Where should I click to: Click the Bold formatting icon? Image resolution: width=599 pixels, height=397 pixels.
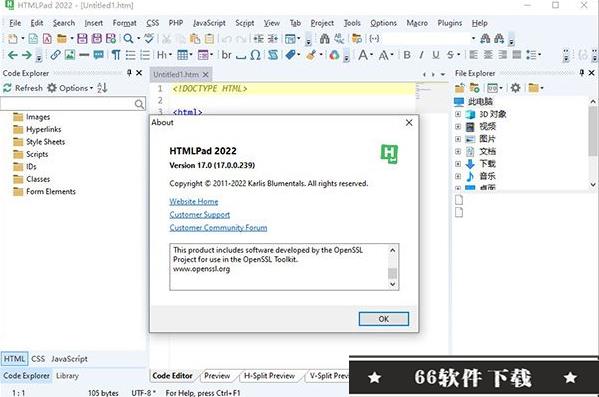pos(407,55)
